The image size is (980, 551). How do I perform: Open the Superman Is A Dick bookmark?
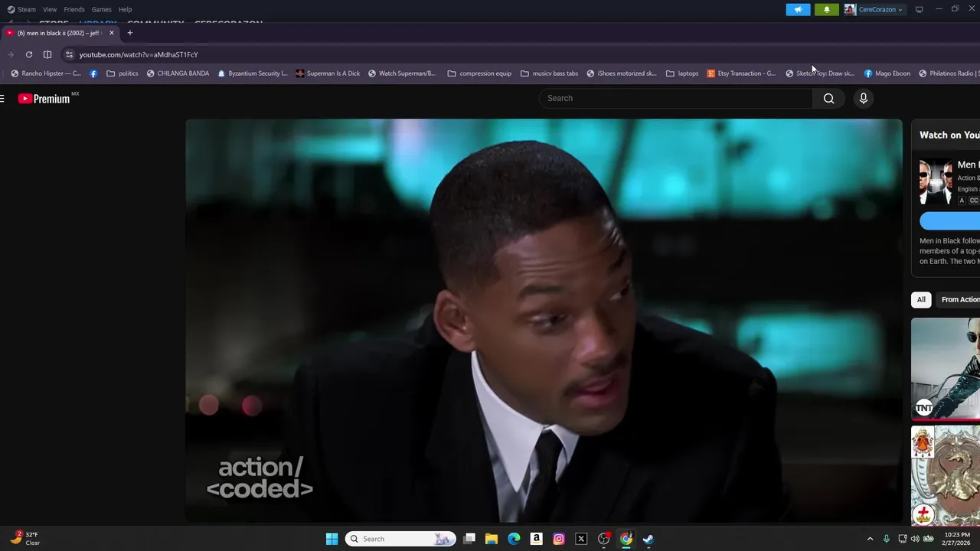tap(328, 73)
